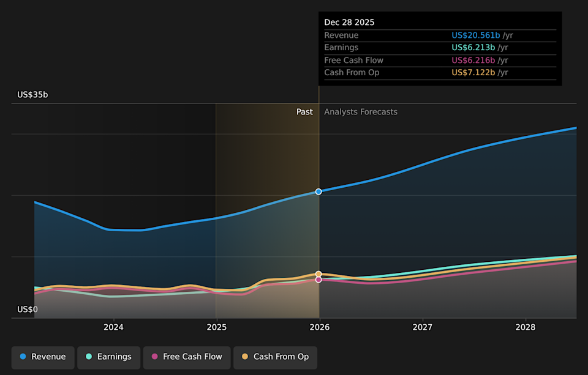588x375 pixels.
Task: Click the 2027 x-axis label
Action: pos(423,327)
